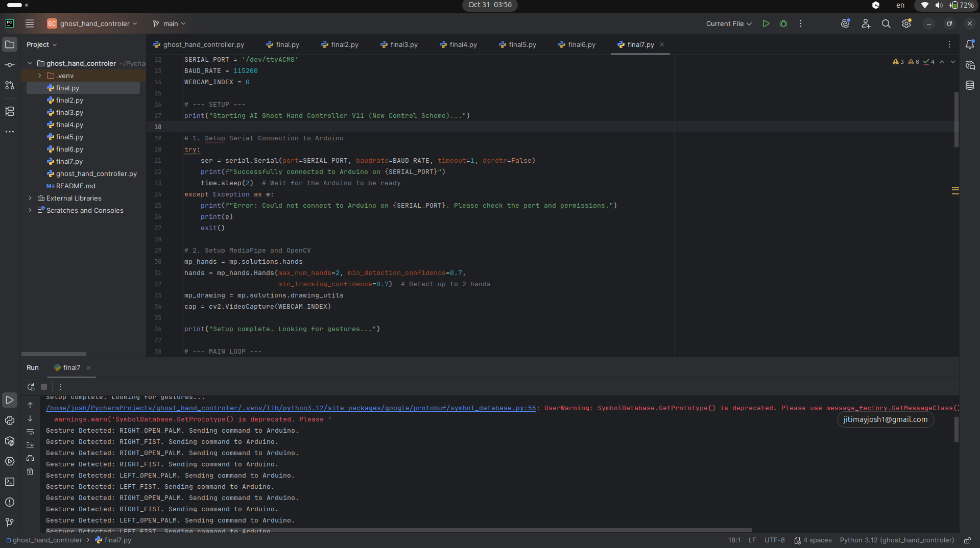
Task: Click the Debug bug icon in the toolbar
Action: [783, 23]
